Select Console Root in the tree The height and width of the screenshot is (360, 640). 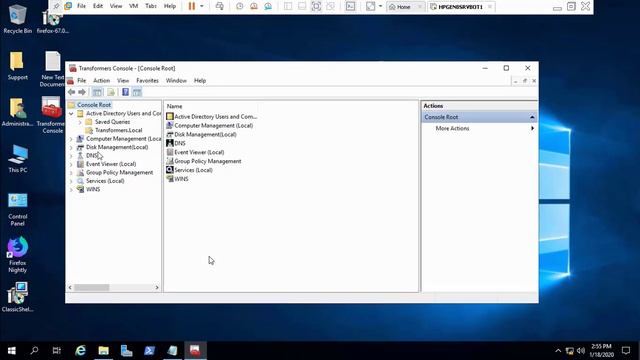[x=94, y=105]
